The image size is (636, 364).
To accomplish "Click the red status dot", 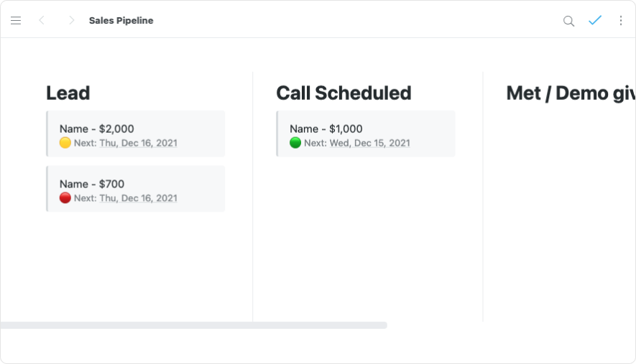I will pyautogui.click(x=65, y=198).
